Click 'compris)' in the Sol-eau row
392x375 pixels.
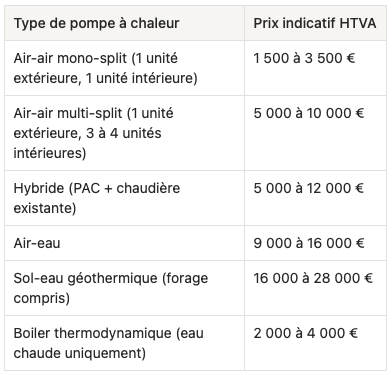click(x=42, y=298)
